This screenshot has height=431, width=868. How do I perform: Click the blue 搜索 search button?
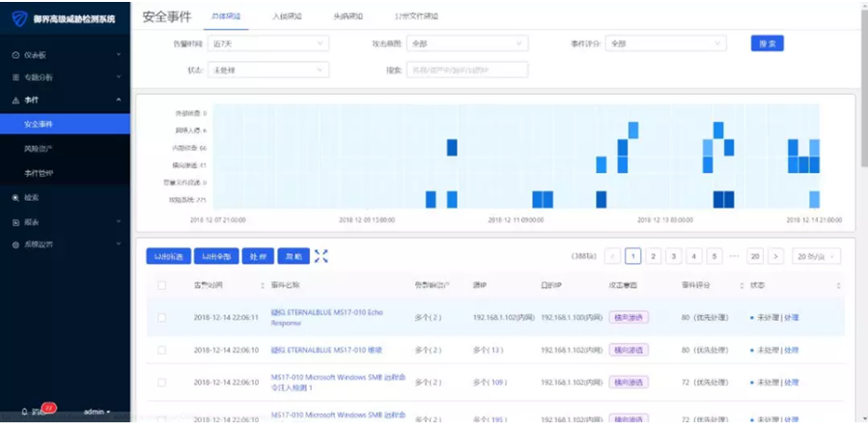tap(767, 43)
